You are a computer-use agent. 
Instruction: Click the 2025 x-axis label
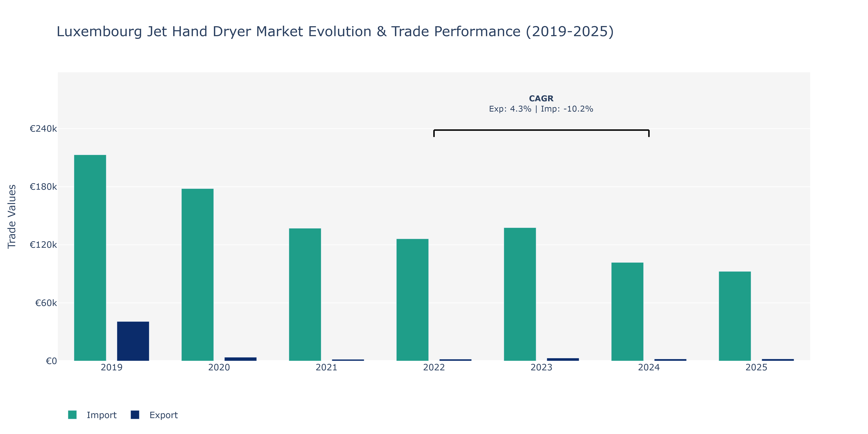pyautogui.click(x=756, y=367)
